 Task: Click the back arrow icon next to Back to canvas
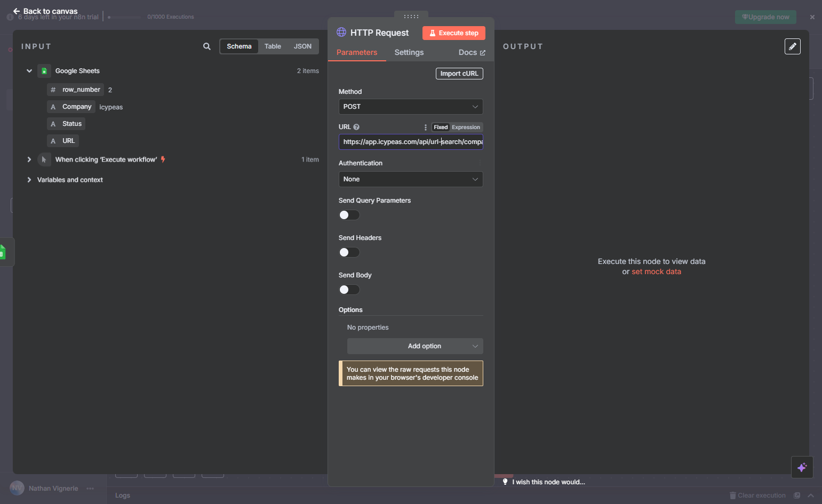pyautogui.click(x=17, y=11)
